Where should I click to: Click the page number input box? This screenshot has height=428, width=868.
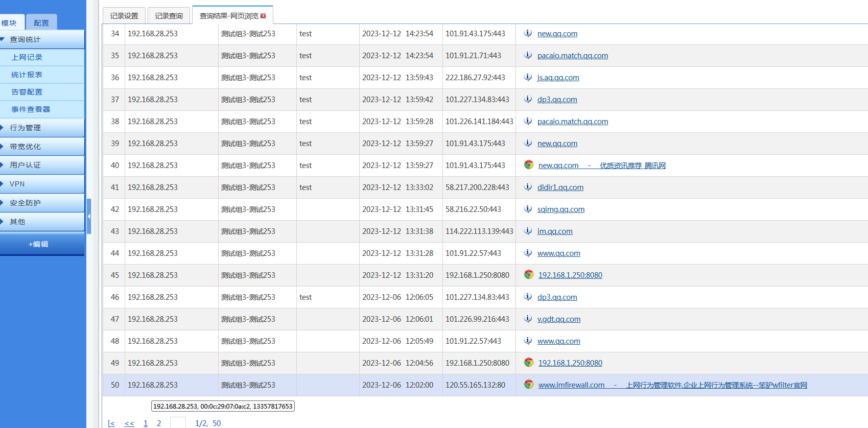(178, 422)
